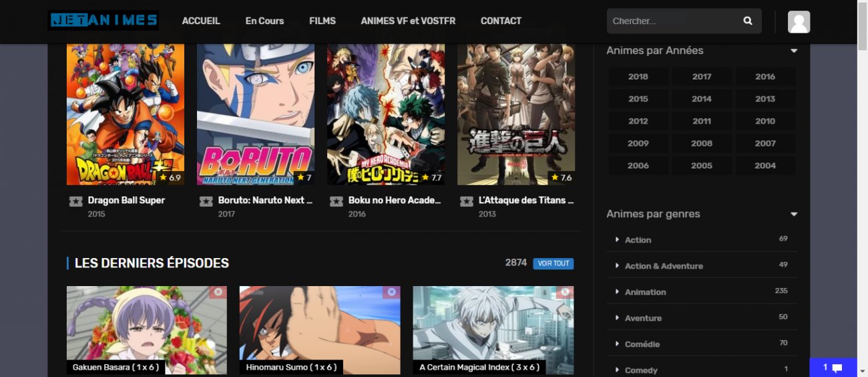Go to the ACCUEIL page

coord(201,21)
